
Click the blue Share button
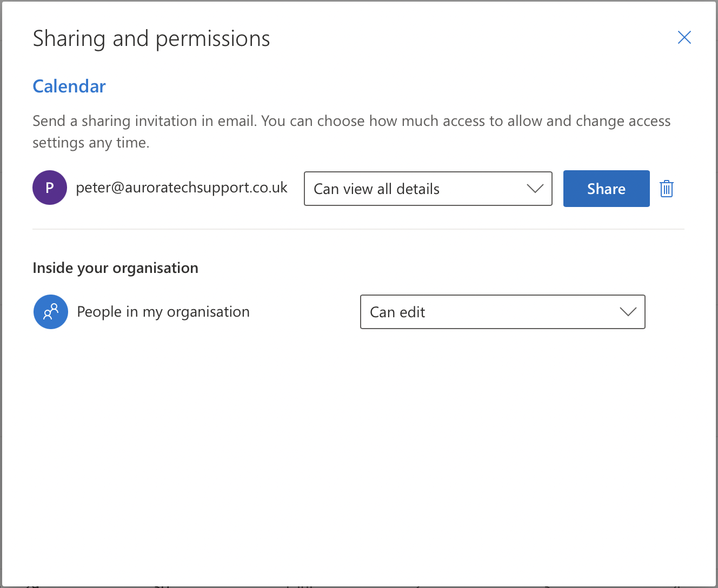(607, 189)
